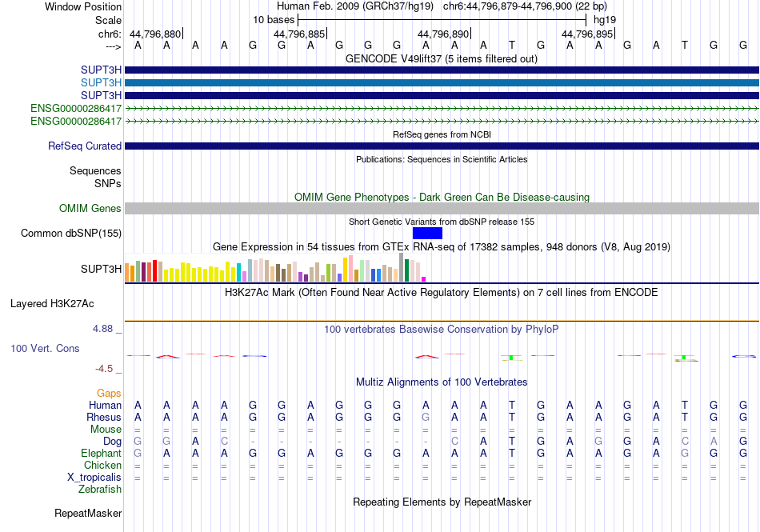Select the RefSeq Curated track label
This screenshot has height=532, width=760.
coord(85,146)
